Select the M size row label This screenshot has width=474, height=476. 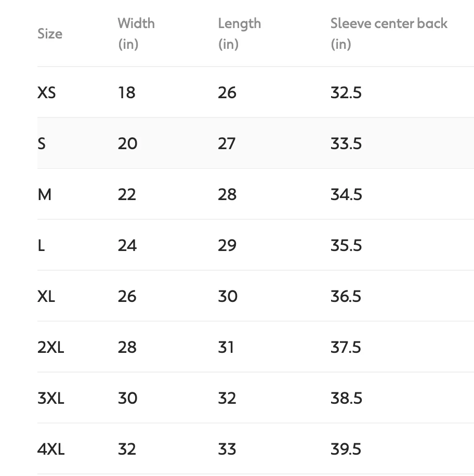click(x=45, y=194)
